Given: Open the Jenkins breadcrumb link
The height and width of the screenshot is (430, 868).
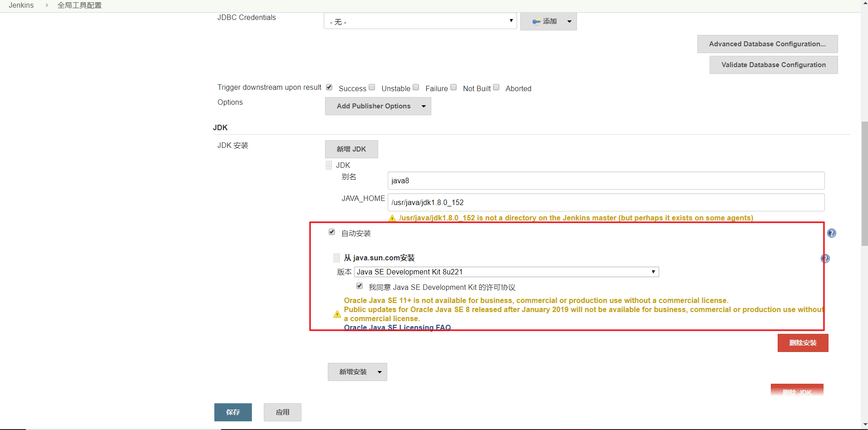Looking at the screenshot, I should point(21,5).
